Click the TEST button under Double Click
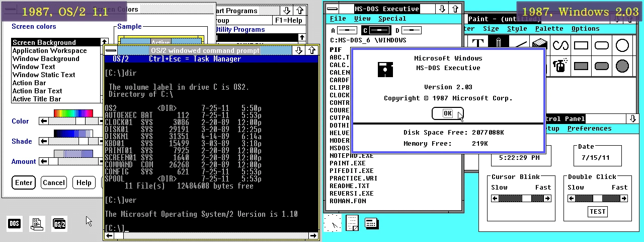Screen dimensions: 644x242 pos(597,211)
